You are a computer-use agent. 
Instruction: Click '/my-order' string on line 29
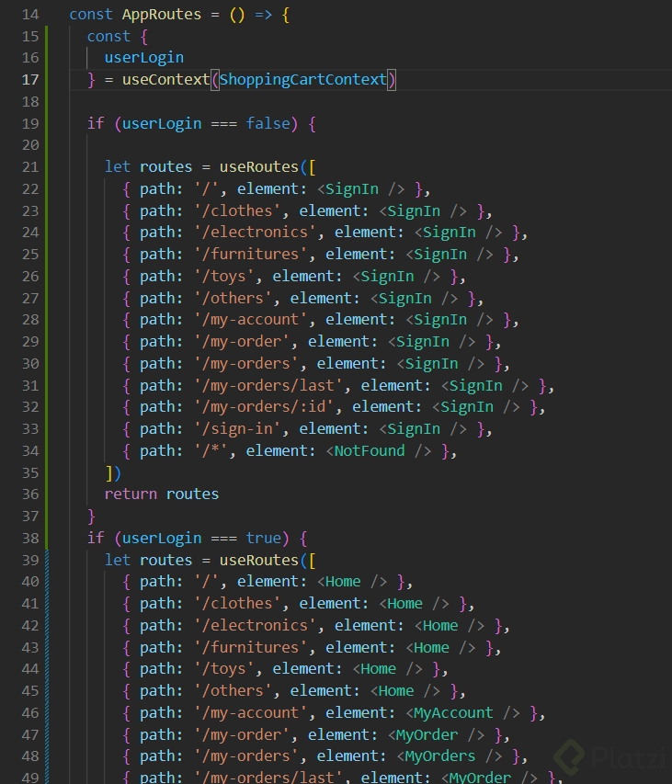tap(242, 342)
